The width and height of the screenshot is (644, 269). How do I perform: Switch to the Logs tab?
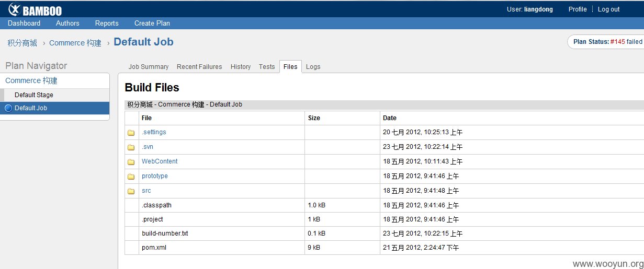coord(313,67)
